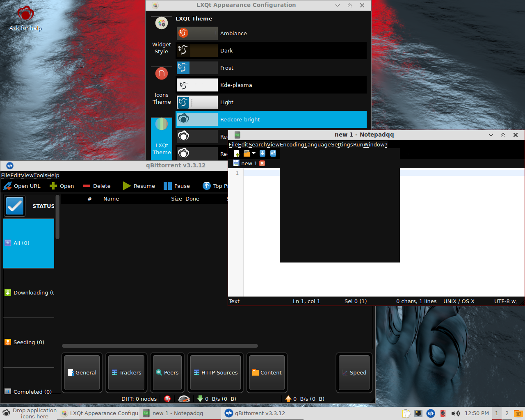
Task: Click Pause in qBittorrent toolbar
Action: tap(177, 186)
